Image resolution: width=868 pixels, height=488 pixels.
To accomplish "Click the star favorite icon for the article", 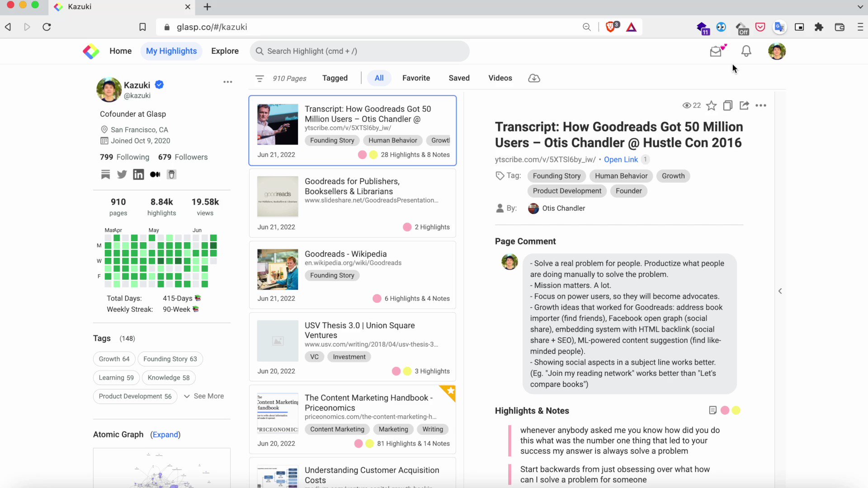I will (x=711, y=106).
